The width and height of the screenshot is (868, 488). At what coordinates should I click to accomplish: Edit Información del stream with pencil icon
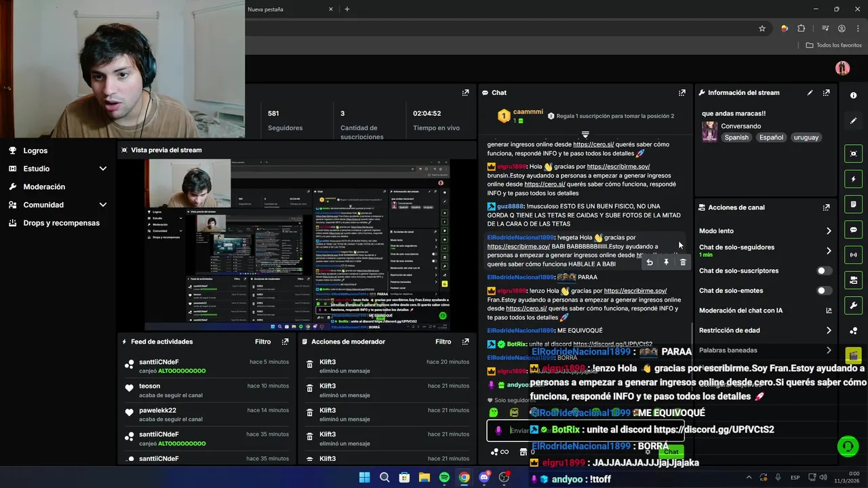pos(810,93)
